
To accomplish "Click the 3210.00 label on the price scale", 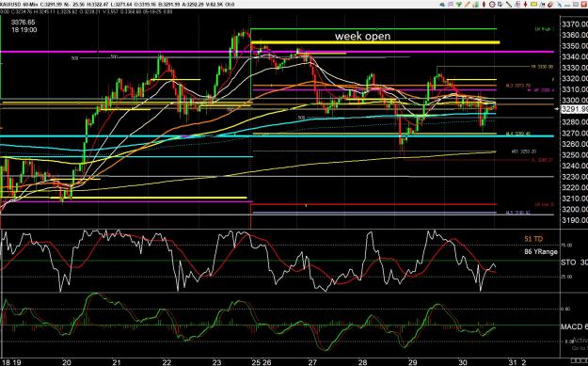I will pyautogui.click(x=575, y=199).
